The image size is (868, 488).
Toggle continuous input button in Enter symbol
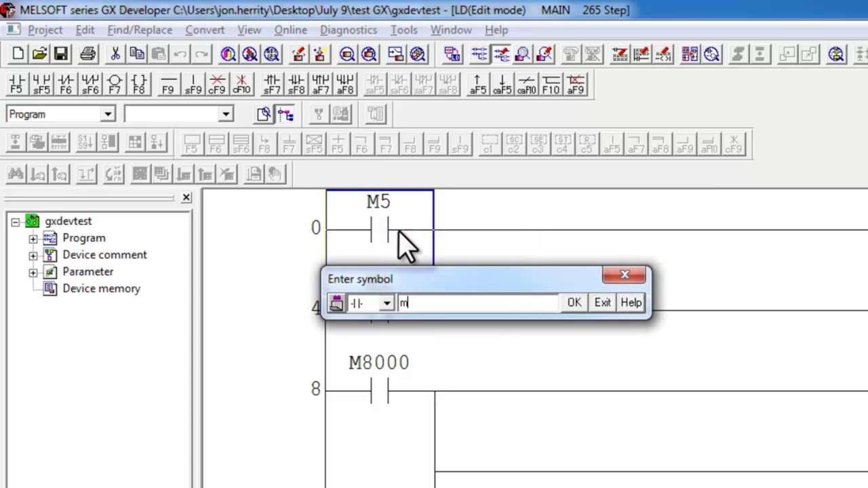336,303
